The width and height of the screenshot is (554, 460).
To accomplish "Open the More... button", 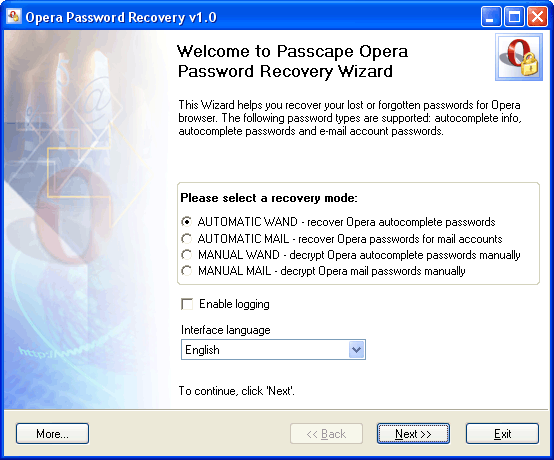I will [x=52, y=434].
